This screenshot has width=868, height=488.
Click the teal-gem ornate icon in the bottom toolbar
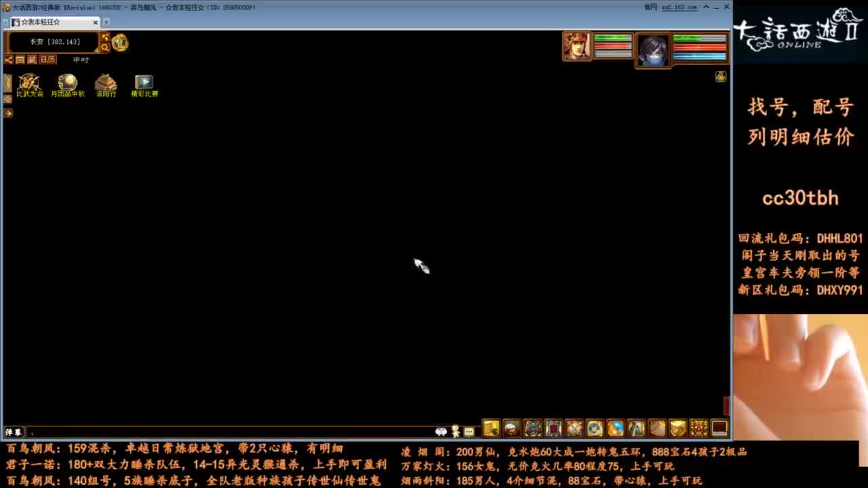[x=532, y=428]
